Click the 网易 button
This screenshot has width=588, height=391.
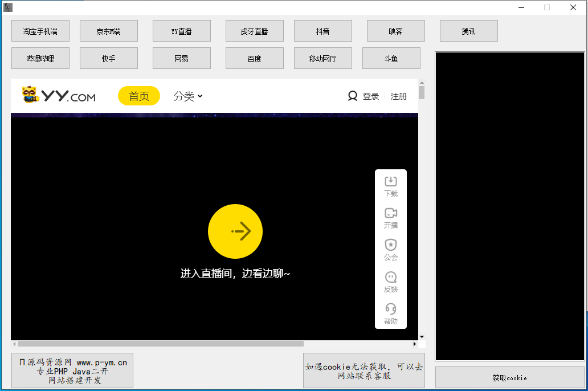click(x=182, y=58)
